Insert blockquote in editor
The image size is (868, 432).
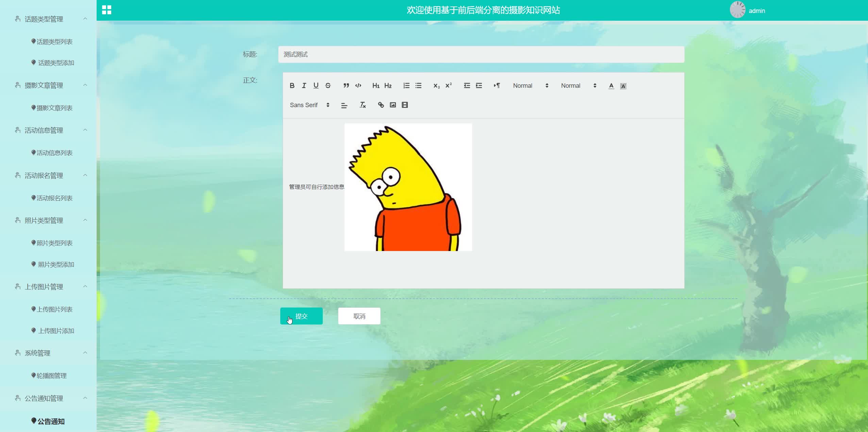[x=346, y=86]
